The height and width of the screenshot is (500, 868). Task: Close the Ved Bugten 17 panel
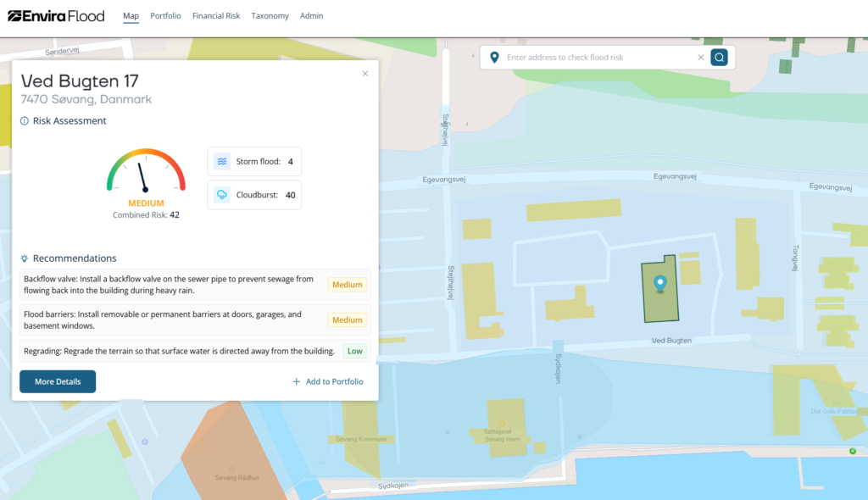click(x=364, y=74)
